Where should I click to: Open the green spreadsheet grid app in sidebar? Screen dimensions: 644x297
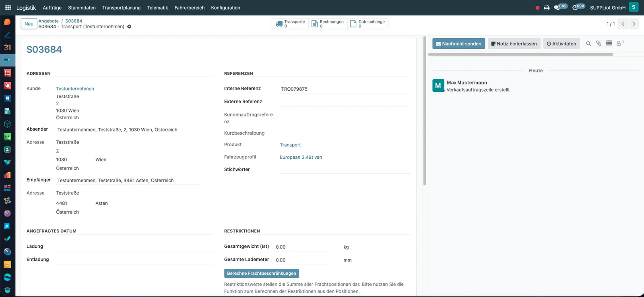(x=7, y=137)
